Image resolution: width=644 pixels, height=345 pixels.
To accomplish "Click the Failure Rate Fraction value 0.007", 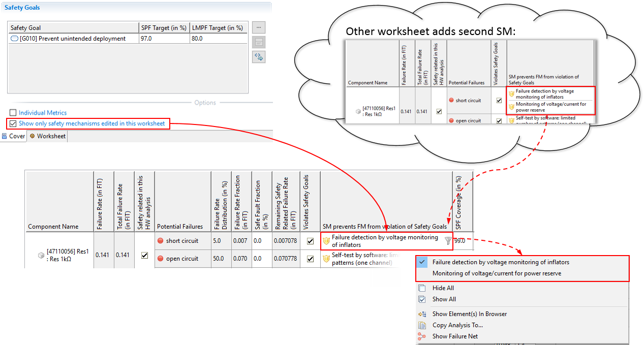I will pos(241,241).
